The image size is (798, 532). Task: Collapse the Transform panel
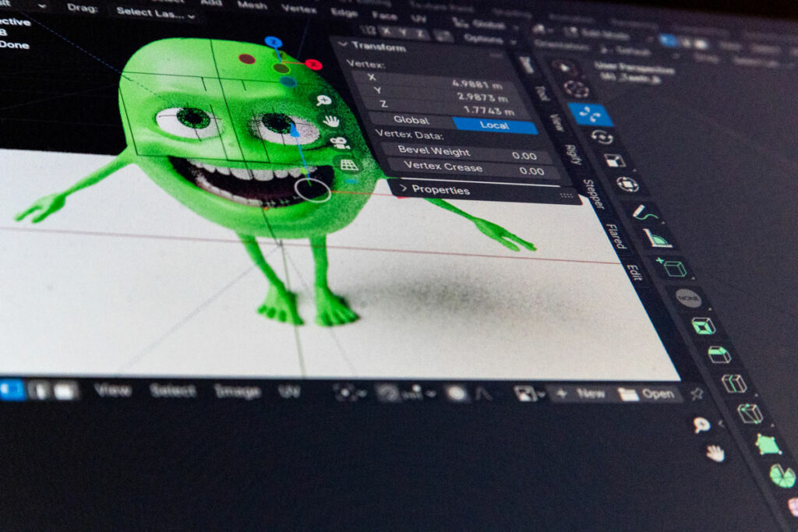point(343,44)
